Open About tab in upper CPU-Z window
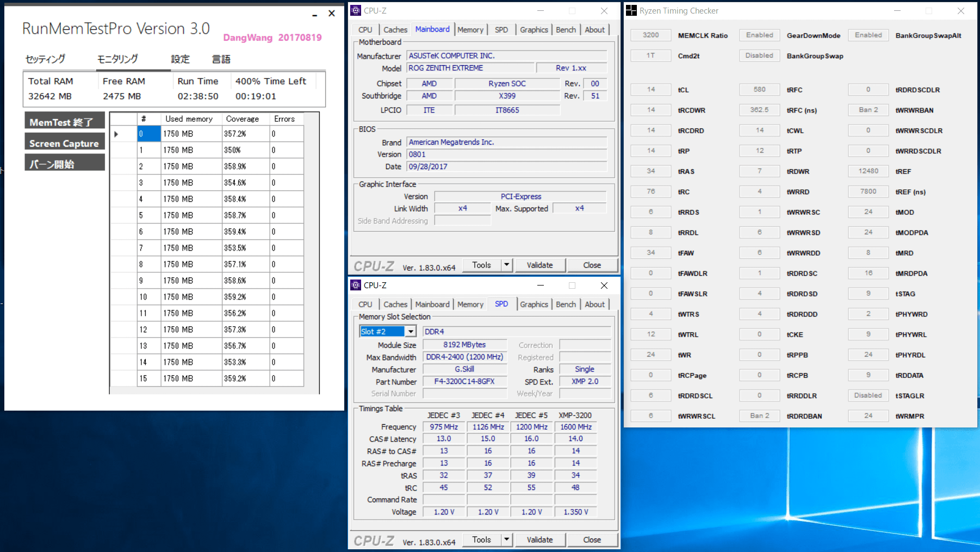Screen dimensions: 980x552 [594, 30]
